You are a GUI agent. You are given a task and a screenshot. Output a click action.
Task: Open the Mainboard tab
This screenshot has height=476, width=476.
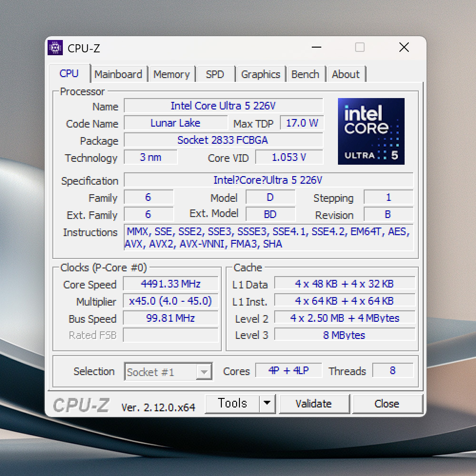[x=119, y=74]
